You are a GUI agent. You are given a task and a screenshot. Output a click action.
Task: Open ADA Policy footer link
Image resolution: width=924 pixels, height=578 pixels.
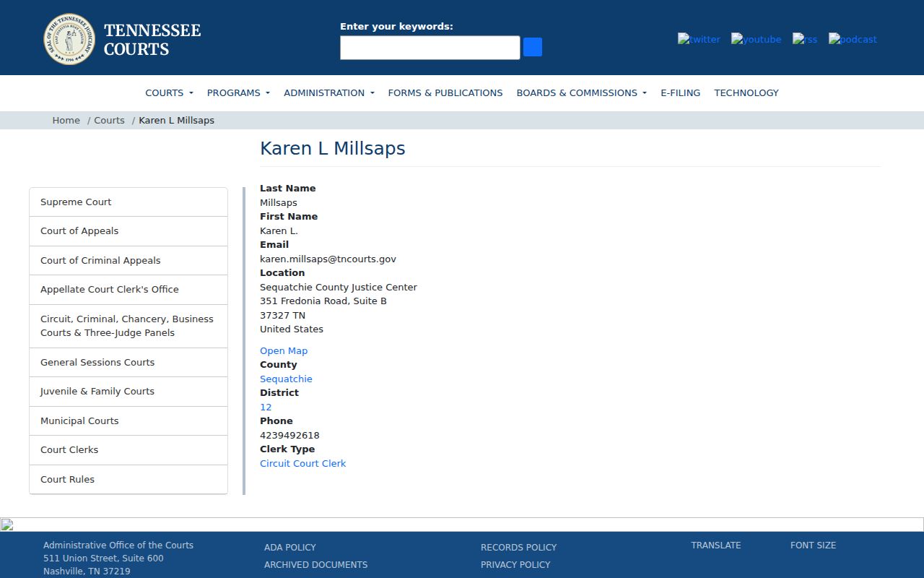[x=290, y=547]
